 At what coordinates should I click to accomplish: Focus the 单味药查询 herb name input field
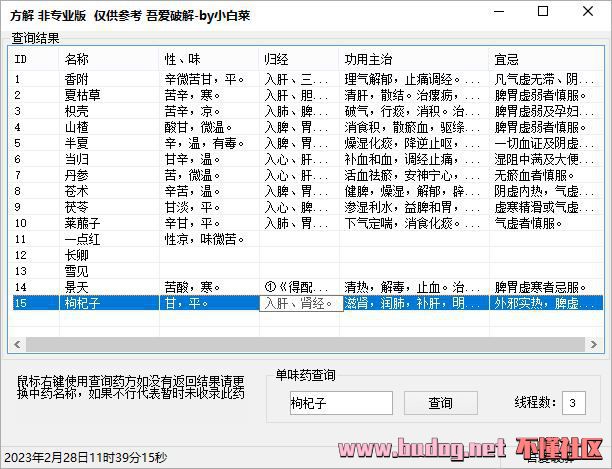pos(342,403)
